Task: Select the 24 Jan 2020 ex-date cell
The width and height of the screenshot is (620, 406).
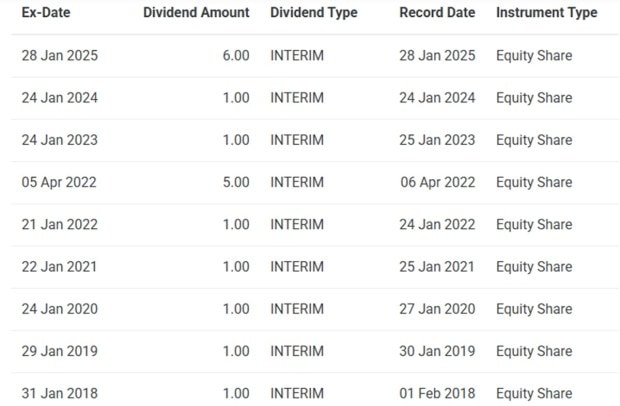Action: pos(59,309)
